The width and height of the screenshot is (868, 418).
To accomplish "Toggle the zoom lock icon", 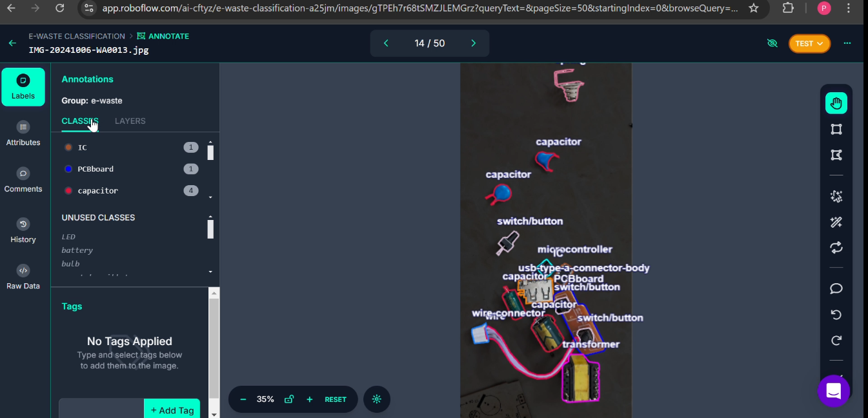I will pyautogui.click(x=289, y=399).
